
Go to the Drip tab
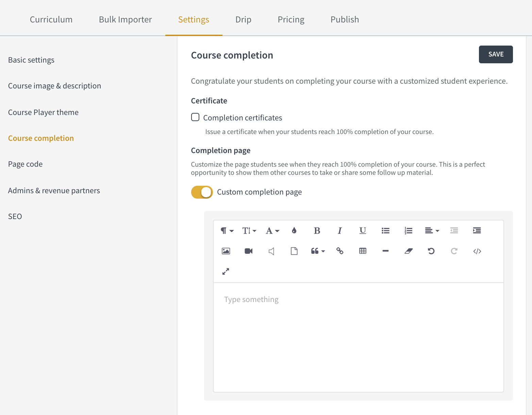[243, 19]
